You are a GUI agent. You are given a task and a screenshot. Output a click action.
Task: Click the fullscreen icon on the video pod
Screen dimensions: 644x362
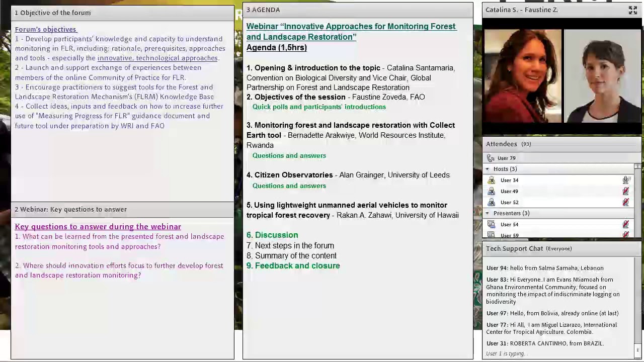tap(633, 10)
